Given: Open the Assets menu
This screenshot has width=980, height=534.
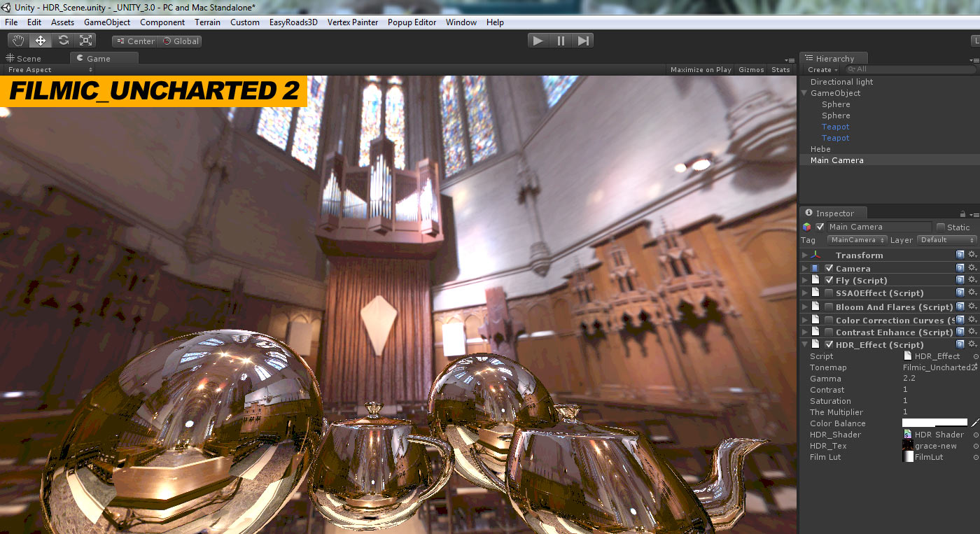Looking at the screenshot, I should (x=62, y=22).
